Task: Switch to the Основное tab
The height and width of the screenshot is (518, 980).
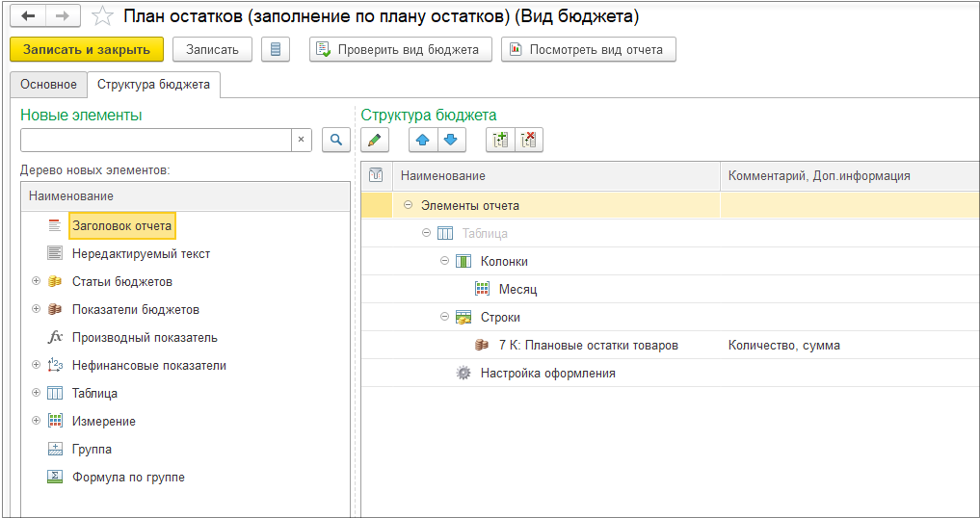Action: coord(48,85)
